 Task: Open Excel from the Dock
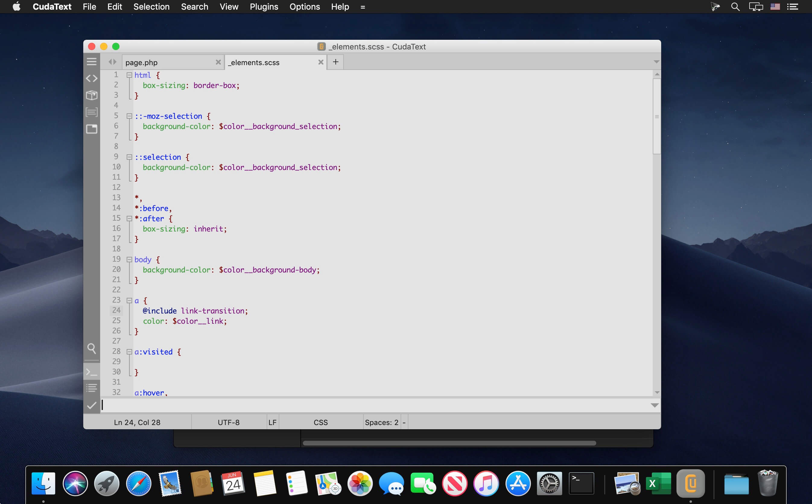point(658,484)
